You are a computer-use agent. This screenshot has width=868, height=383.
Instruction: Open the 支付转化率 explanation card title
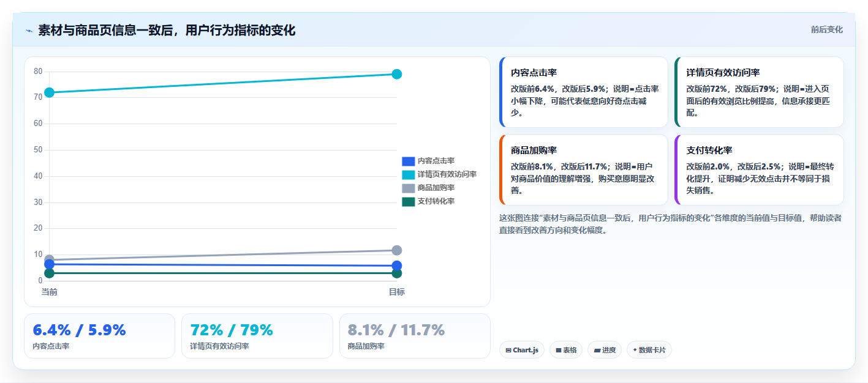tap(709, 151)
